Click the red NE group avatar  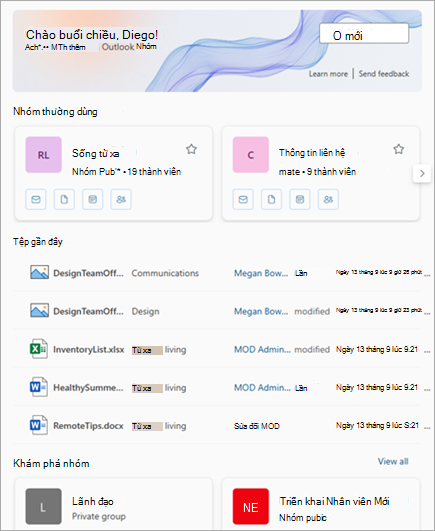(251, 506)
